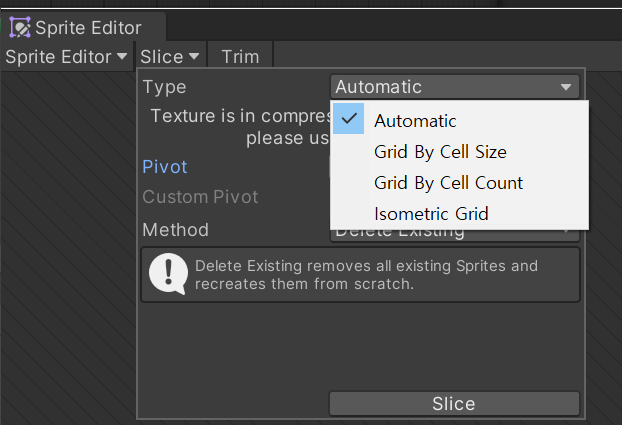The image size is (622, 425).
Task: Click the Pivot label
Action: (165, 167)
